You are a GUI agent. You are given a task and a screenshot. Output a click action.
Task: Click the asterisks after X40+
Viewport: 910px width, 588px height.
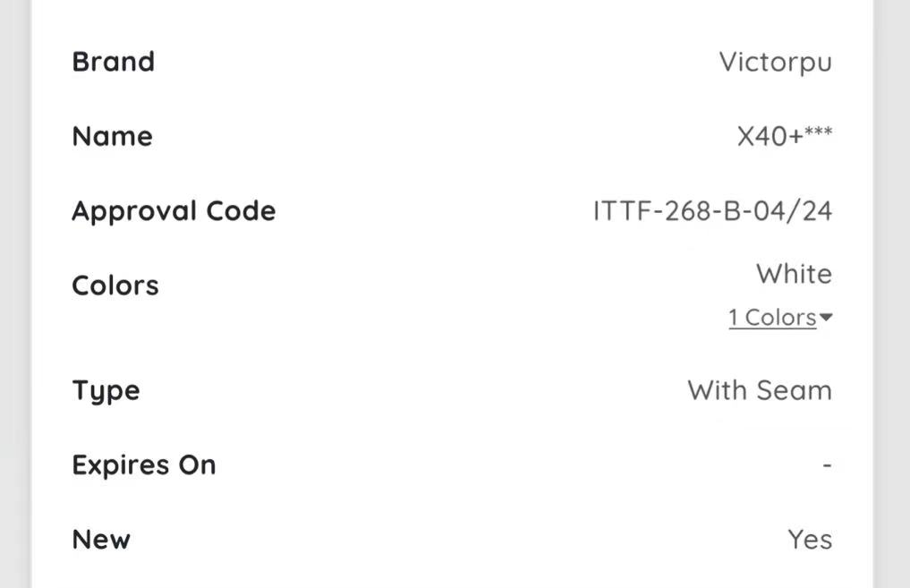pyautogui.click(x=819, y=132)
